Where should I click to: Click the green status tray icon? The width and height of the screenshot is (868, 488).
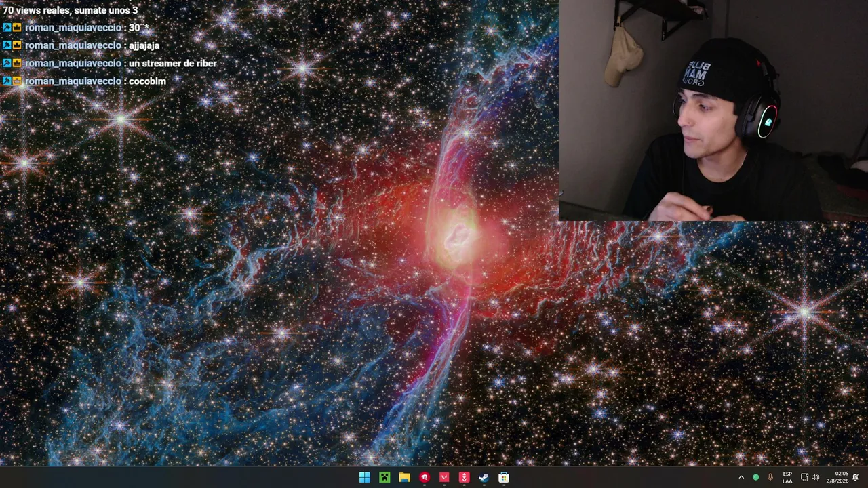click(x=755, y=478)
